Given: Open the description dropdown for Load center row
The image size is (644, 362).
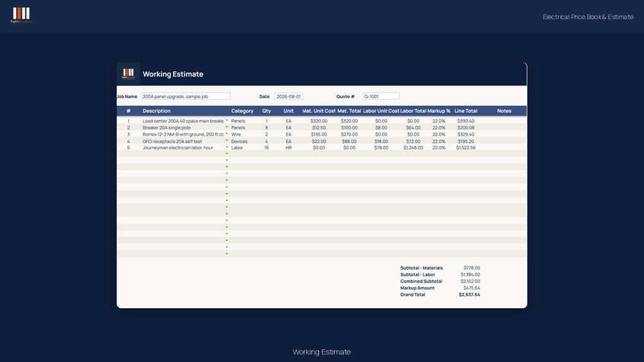Looking at the screenshot, I should coord(227,120).
